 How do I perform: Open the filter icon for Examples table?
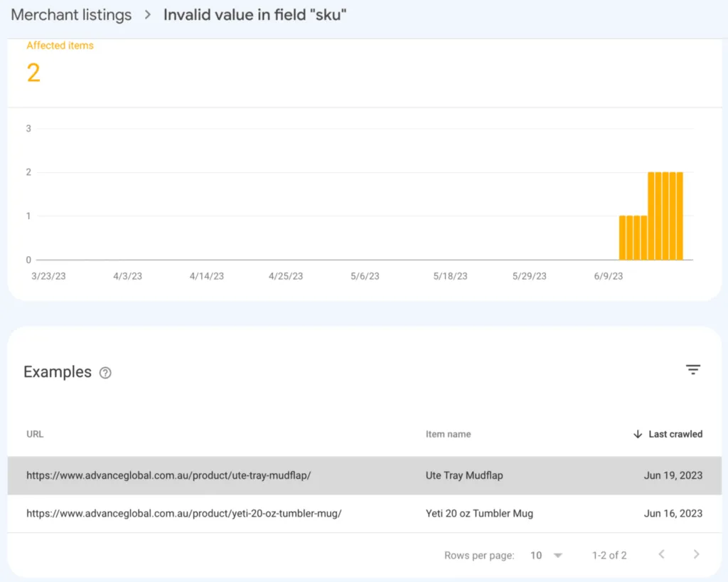pos(692,370)
